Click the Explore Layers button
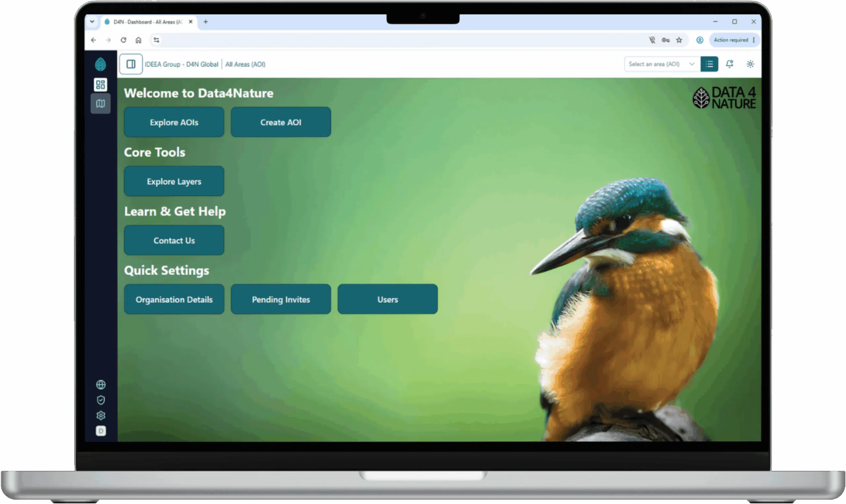This screenshot has width=846, height=504. [174, 181]
